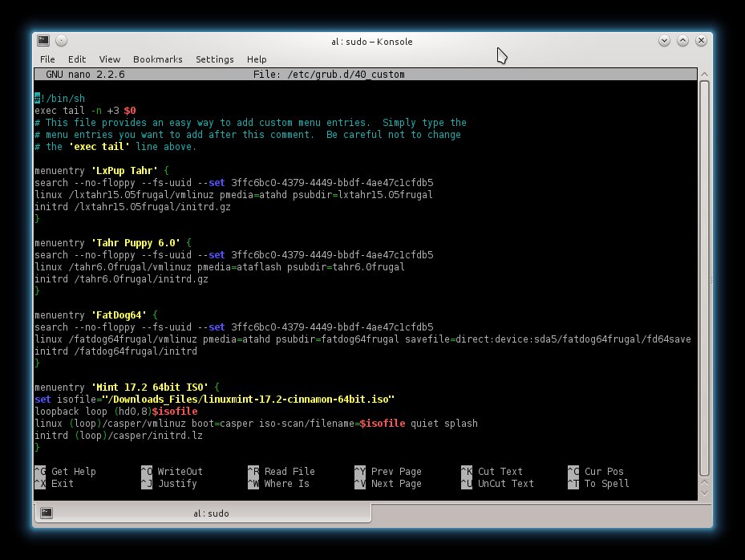The width and height of the screenshot is (745, 560).
Task: Select the 'al : sudo' tab
Action: [204, 513]
